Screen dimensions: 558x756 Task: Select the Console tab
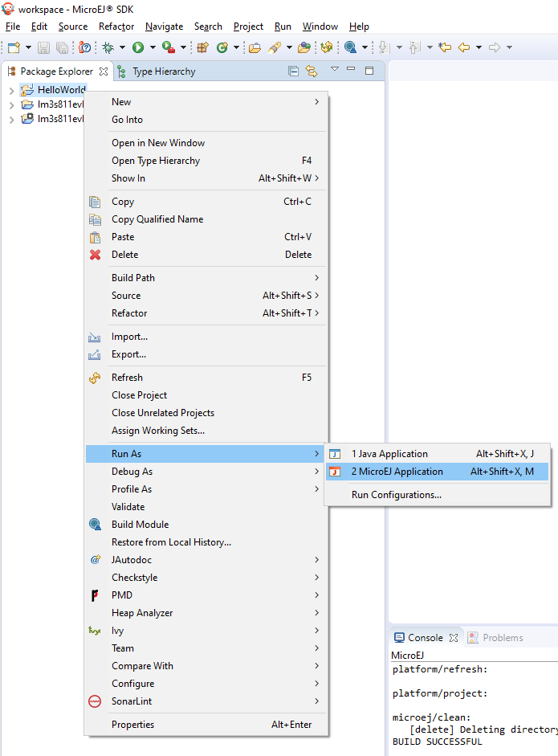419,638
